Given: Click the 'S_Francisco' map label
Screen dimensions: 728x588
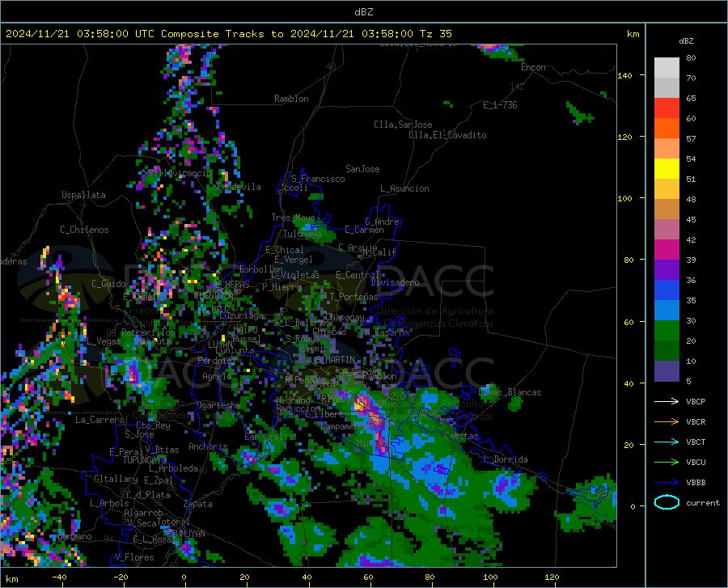Looking at the screenshot, I should (x=318, y=179).
